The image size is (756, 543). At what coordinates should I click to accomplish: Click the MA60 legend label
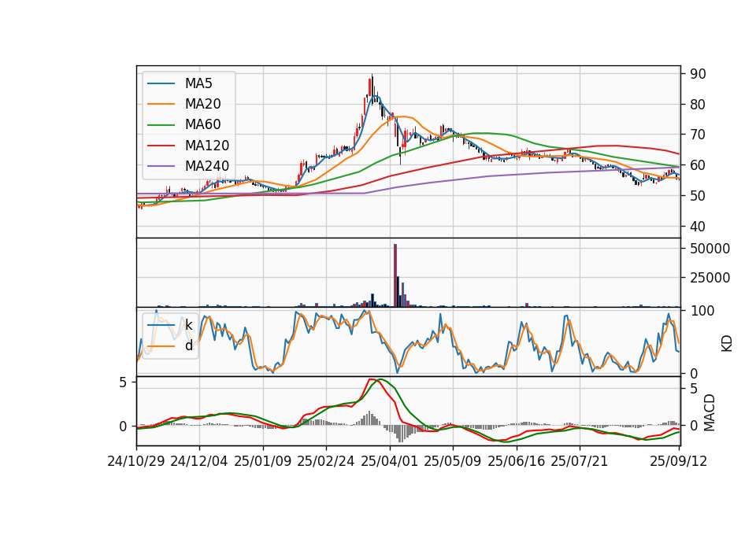click(x=202, y=125)
